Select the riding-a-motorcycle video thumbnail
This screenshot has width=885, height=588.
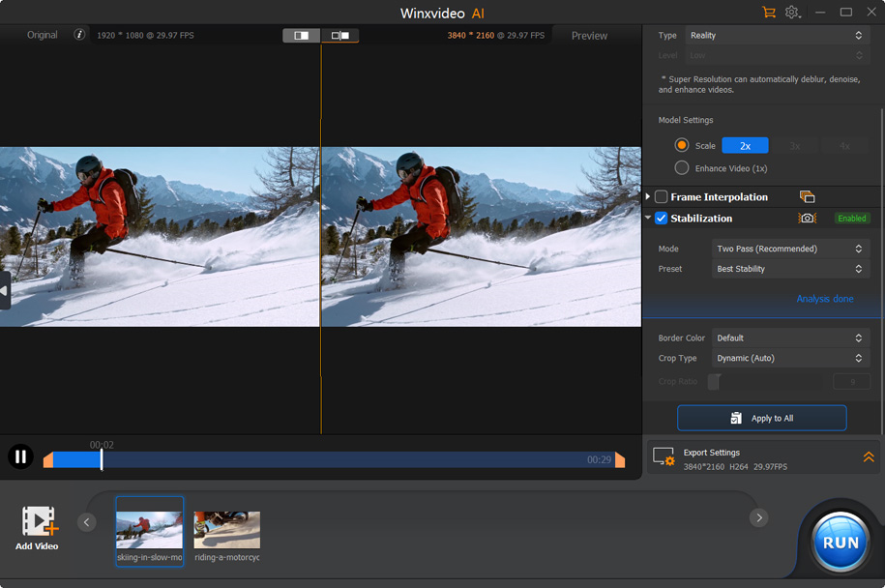pos(227,531)
